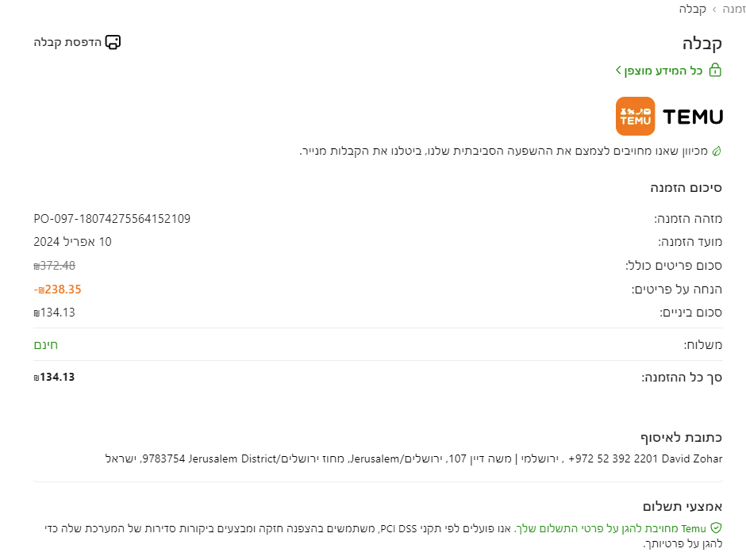Click order ID PO-097-1807427556415210

[x=112, y=218]
